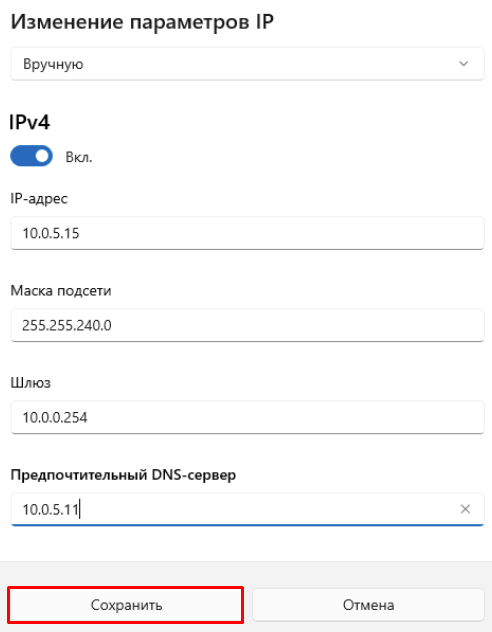Screen dimensions: 492x632
Task: Click the Изменение параметров IP title
Action: tap(142, 23)
